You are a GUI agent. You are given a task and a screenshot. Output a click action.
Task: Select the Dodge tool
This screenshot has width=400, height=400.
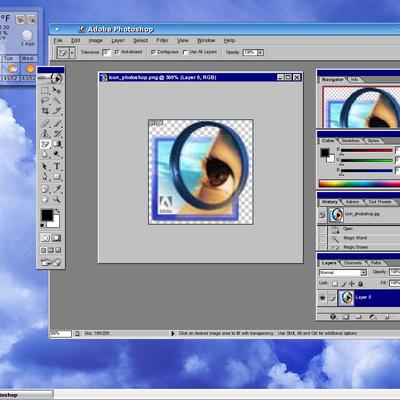(x=57, y=154)
